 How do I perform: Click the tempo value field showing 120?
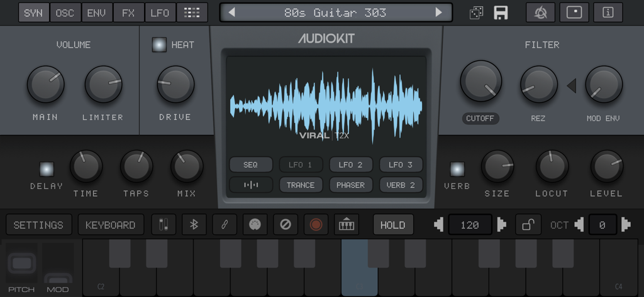click(x=470, y=225)
